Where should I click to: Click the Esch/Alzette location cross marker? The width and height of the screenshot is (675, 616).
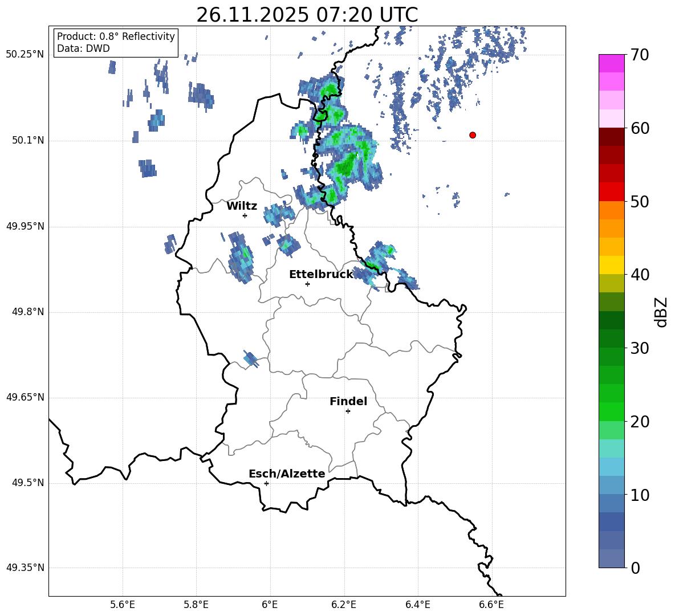266,483
